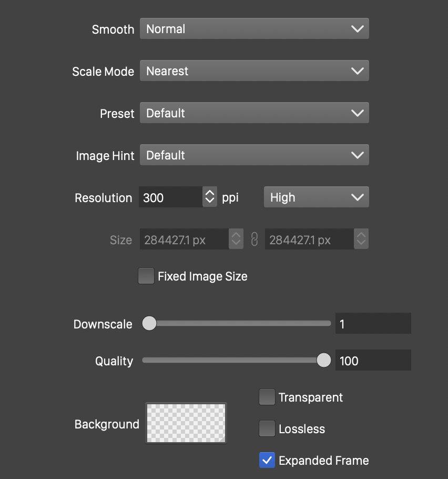Image resolution: width=448 pixels, height=479 pixels.
Task: Expand the Image Hint dropdown
Action: click(x=254, y=155)
